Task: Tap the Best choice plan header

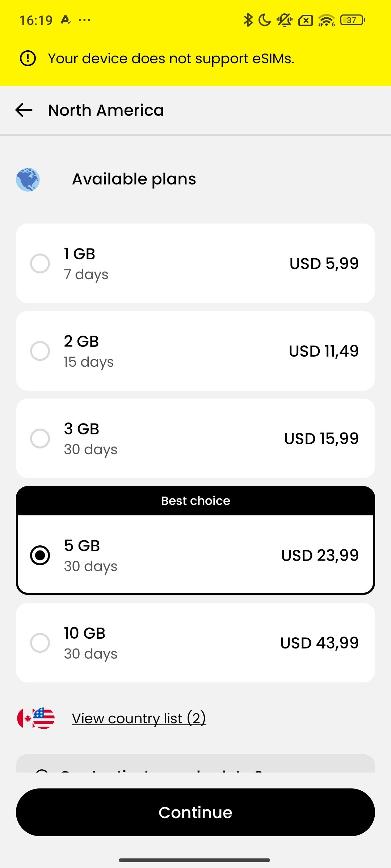Action: [x=195, y=501]
